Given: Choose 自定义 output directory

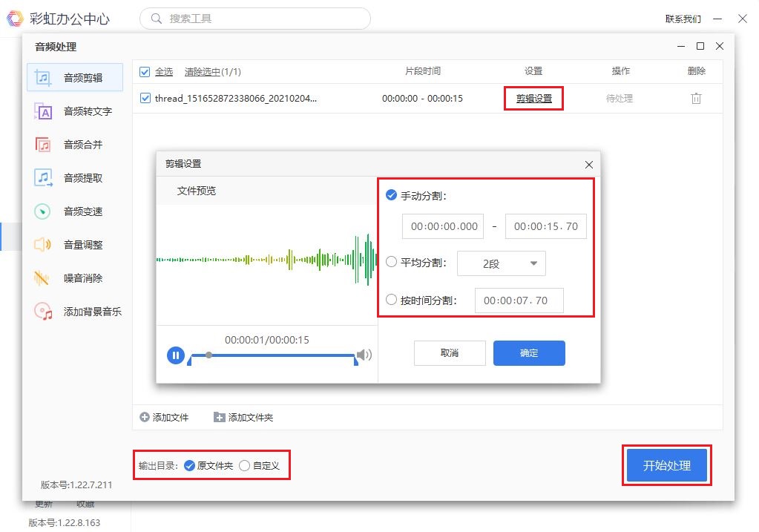Looking at the screenshot, I should 245,464.
